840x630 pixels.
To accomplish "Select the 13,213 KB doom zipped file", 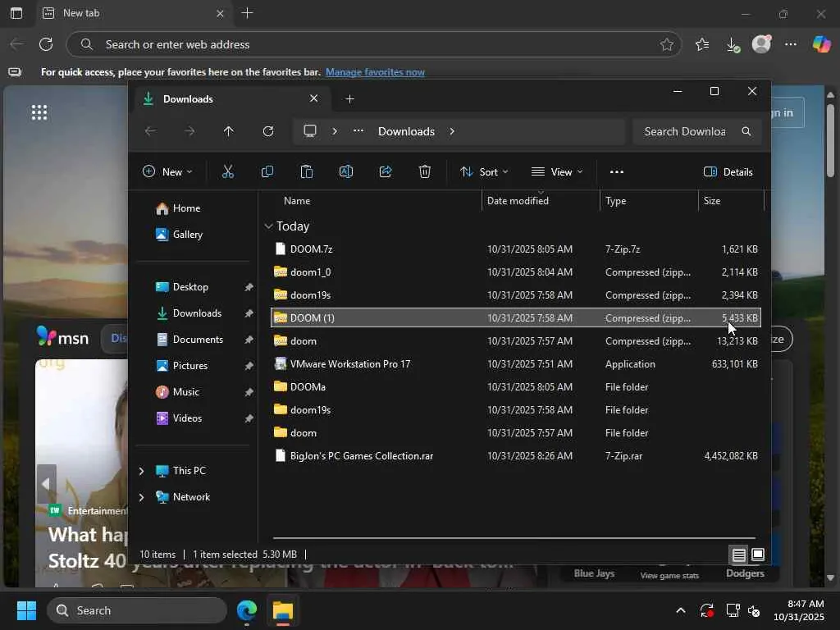I will [x=516, y=341].
